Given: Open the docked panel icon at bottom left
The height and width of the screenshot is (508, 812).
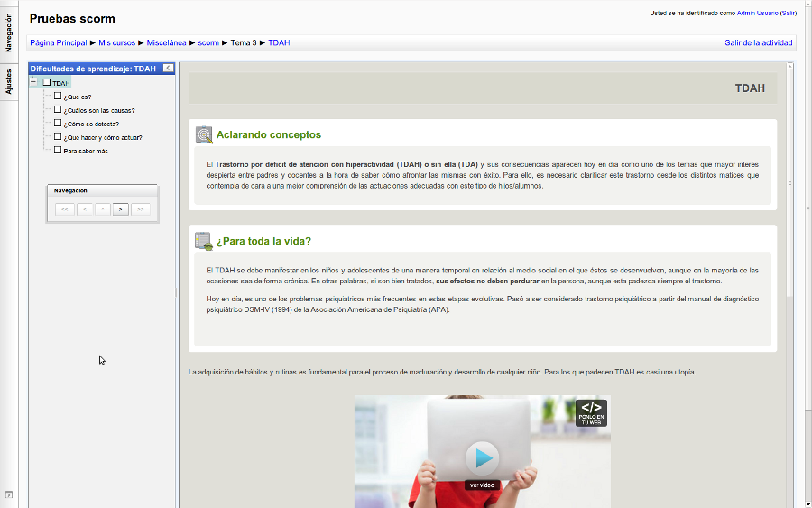Looking at the screenshot, I should click(8, 494).
